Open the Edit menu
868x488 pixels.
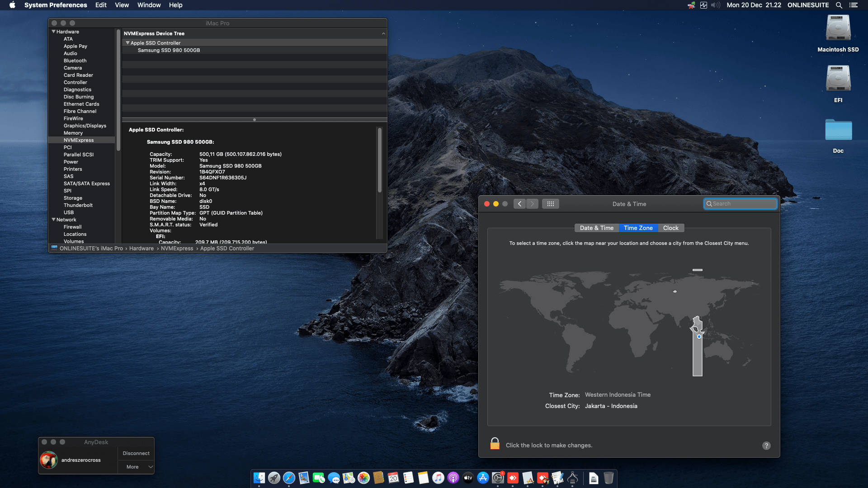point(101,5)
